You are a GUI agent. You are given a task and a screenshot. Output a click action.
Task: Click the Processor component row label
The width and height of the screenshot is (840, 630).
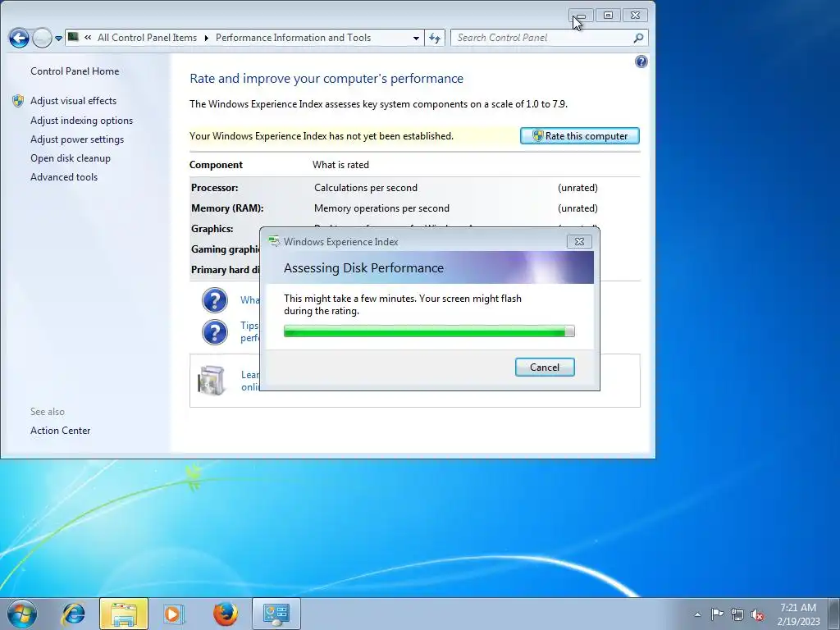pyautogui.click(x=214, y=188)
